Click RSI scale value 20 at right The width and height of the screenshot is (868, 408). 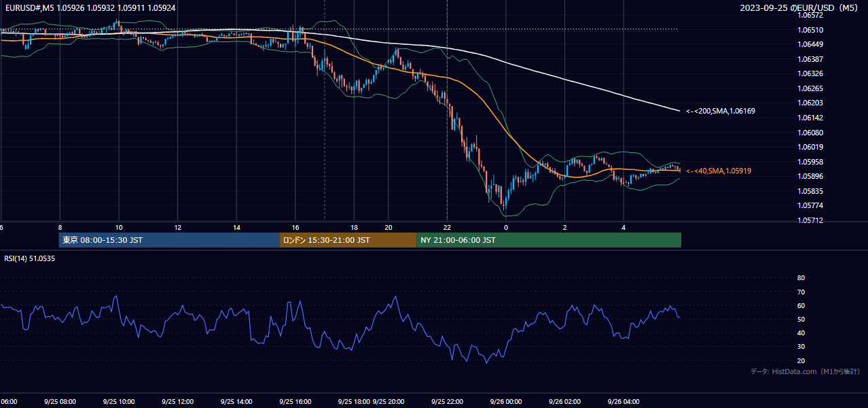(x=801, y=360)
